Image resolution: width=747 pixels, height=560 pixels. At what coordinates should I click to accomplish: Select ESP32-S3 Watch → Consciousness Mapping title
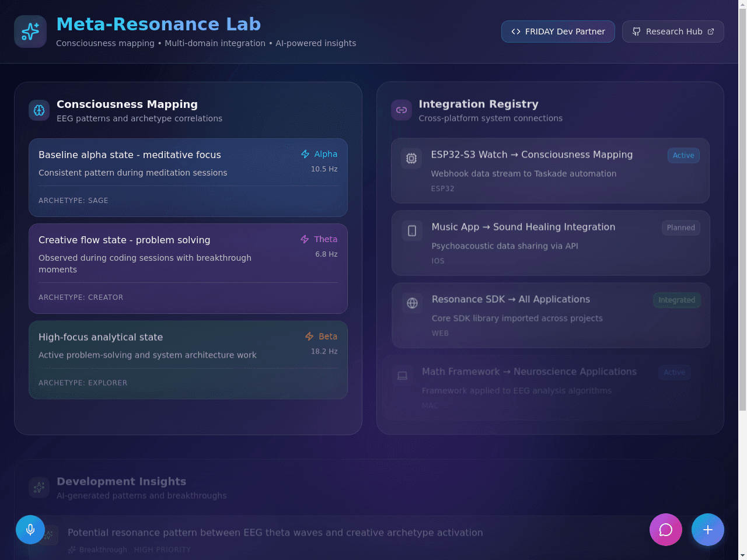coord(532,155)
